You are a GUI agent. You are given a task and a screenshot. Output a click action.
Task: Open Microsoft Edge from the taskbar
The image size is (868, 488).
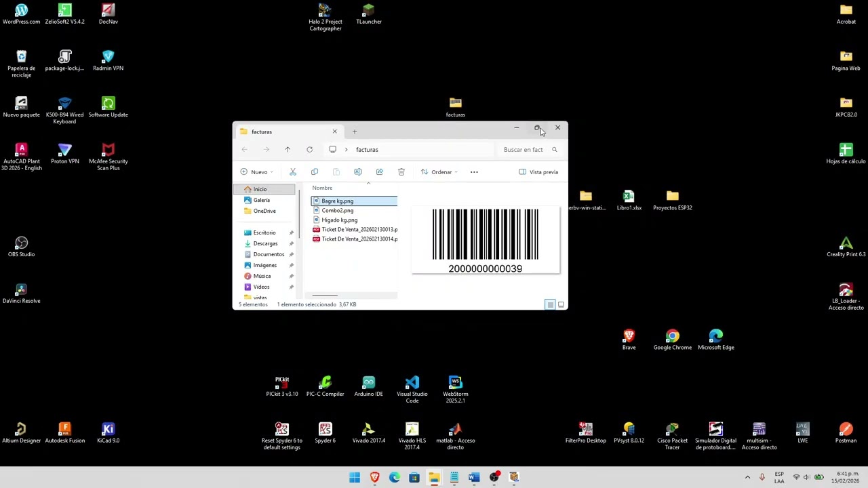(394, 478)
